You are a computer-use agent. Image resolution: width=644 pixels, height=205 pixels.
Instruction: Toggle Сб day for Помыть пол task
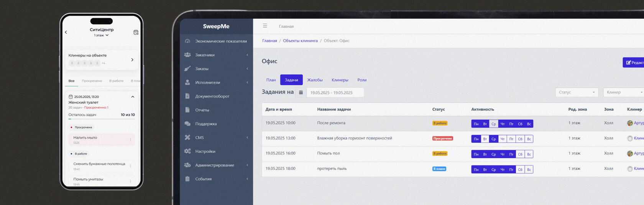pos(520,154)
